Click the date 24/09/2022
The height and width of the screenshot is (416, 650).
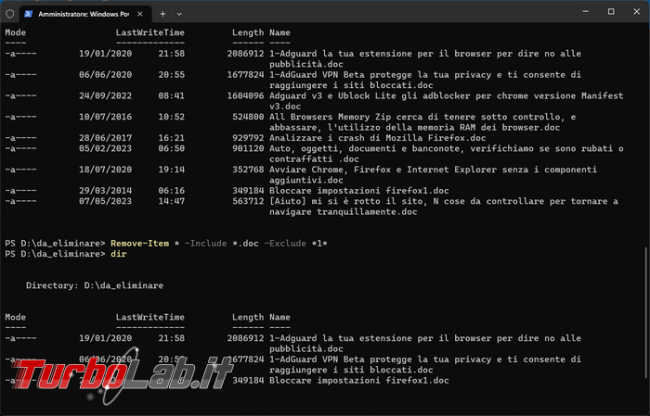105,96
